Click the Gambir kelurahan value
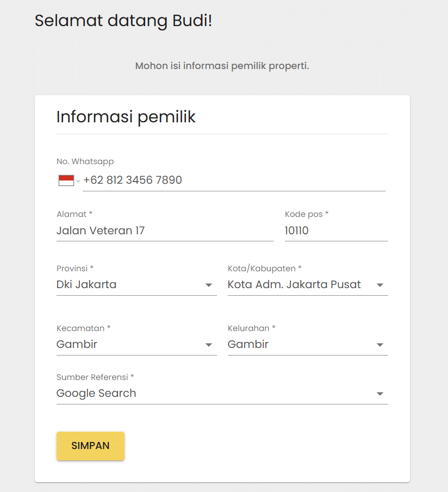 (x=248, y=344)
